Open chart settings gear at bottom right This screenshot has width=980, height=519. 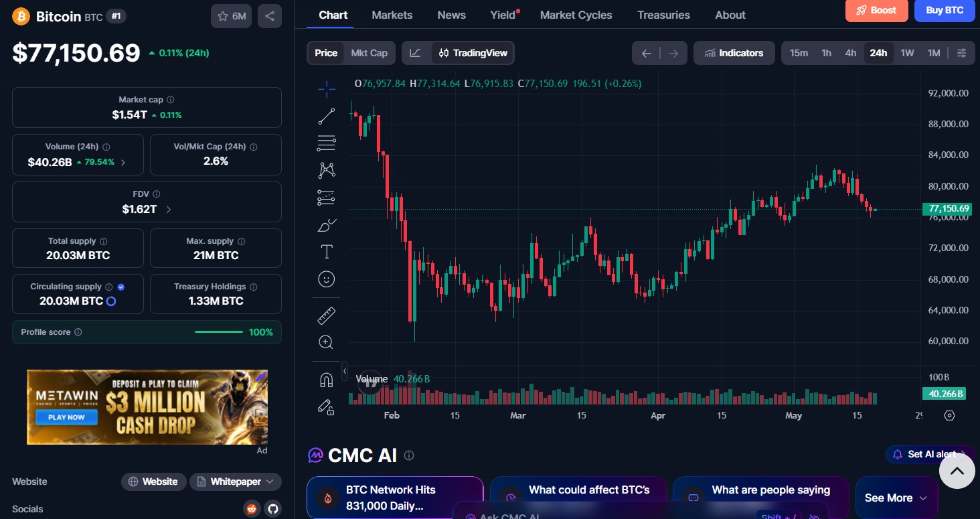(x=949, y=415)
